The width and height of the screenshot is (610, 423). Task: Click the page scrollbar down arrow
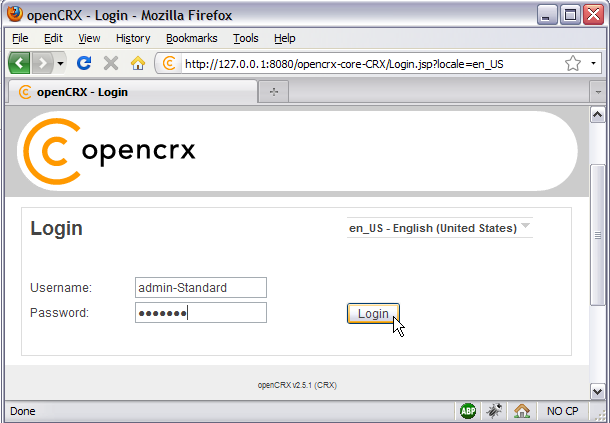coord(598,391)
